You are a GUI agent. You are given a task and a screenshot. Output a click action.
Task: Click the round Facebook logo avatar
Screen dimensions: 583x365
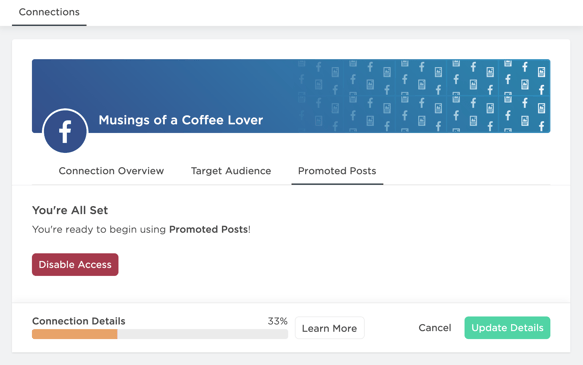click(x=65, y=131)
